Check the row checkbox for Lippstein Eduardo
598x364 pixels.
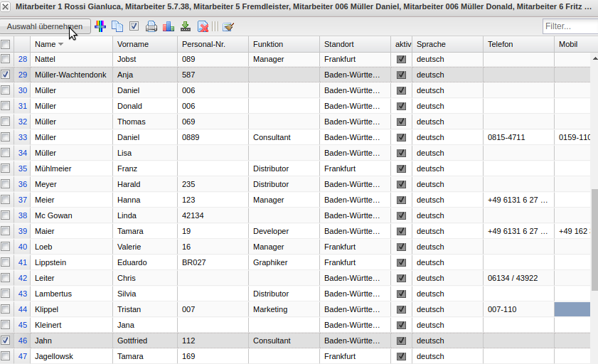pyautogui.click(x=6, y=262)
